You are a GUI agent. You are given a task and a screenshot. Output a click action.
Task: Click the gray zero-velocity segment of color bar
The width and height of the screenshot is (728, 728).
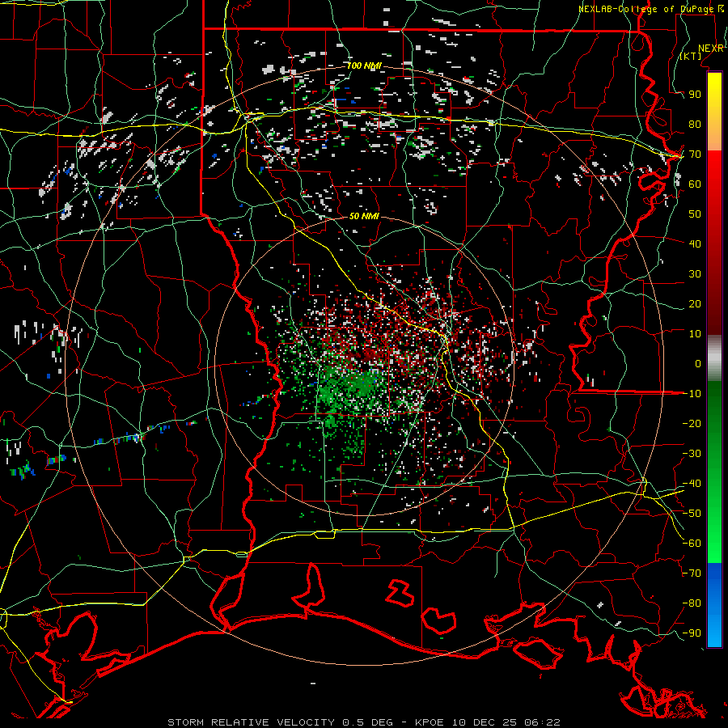coord(714,358)
